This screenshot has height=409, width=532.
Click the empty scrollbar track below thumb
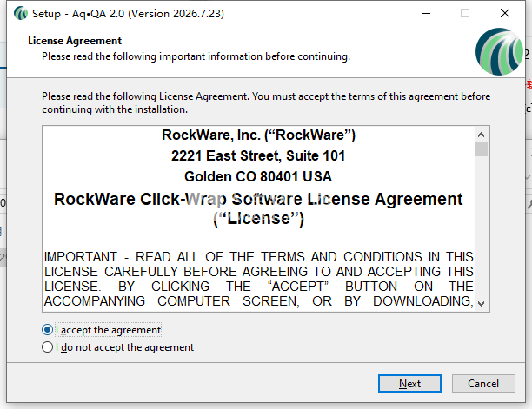(481, 227)
